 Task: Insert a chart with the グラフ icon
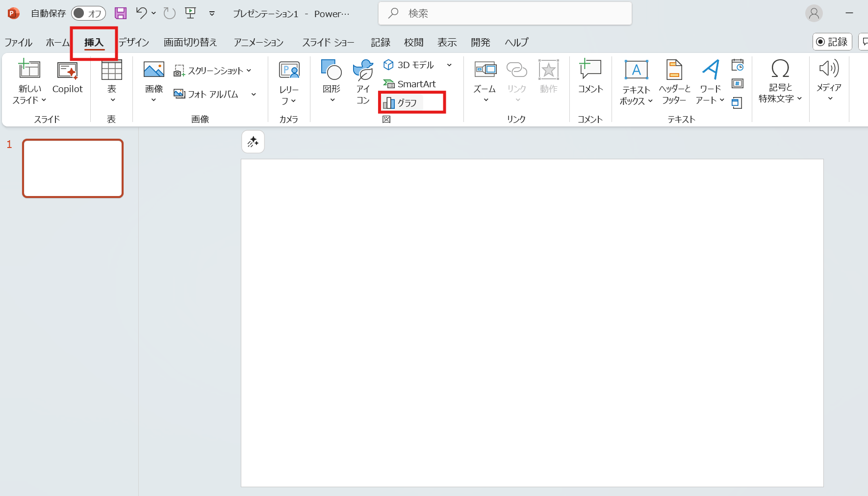[x=402, y=102]
